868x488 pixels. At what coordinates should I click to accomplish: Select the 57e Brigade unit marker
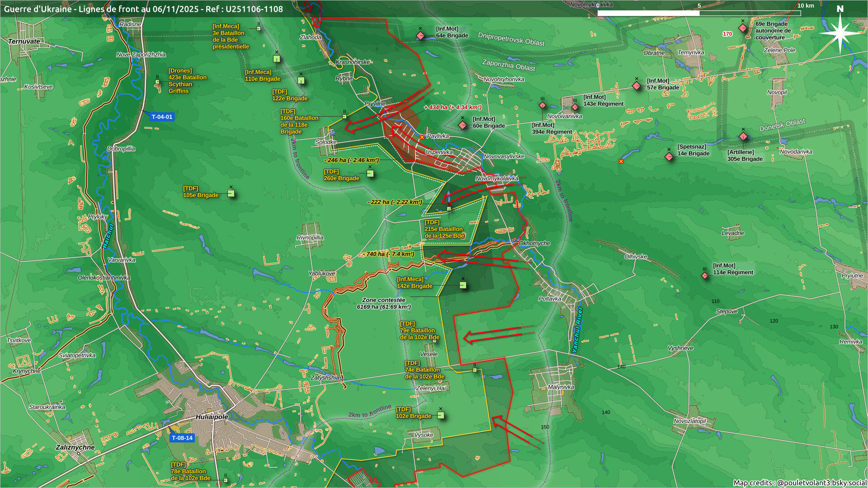(637, 85)
